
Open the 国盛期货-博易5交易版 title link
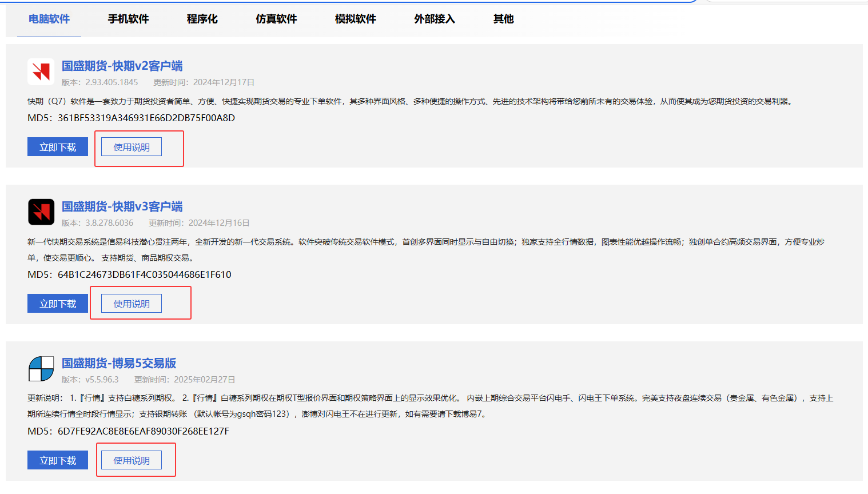coord(119,363)
